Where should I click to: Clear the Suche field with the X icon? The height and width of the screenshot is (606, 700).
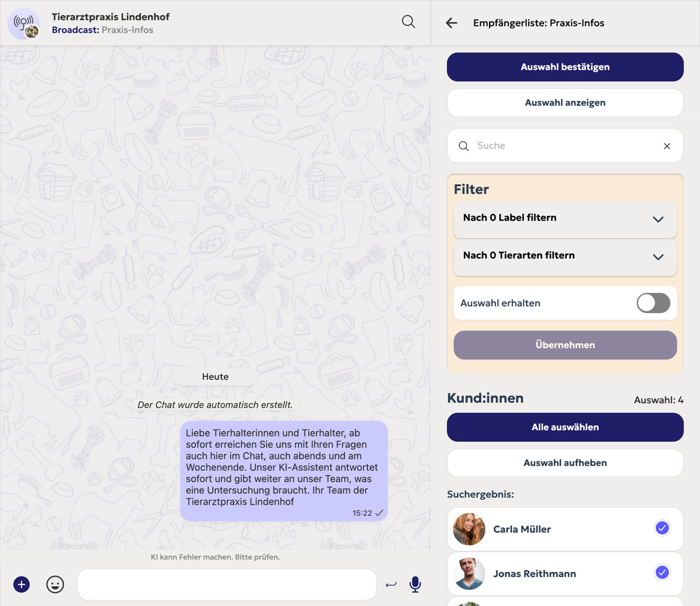click(667, 146)
